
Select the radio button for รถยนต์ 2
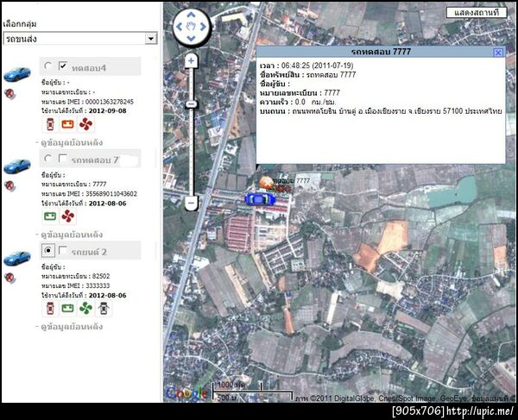48,250
